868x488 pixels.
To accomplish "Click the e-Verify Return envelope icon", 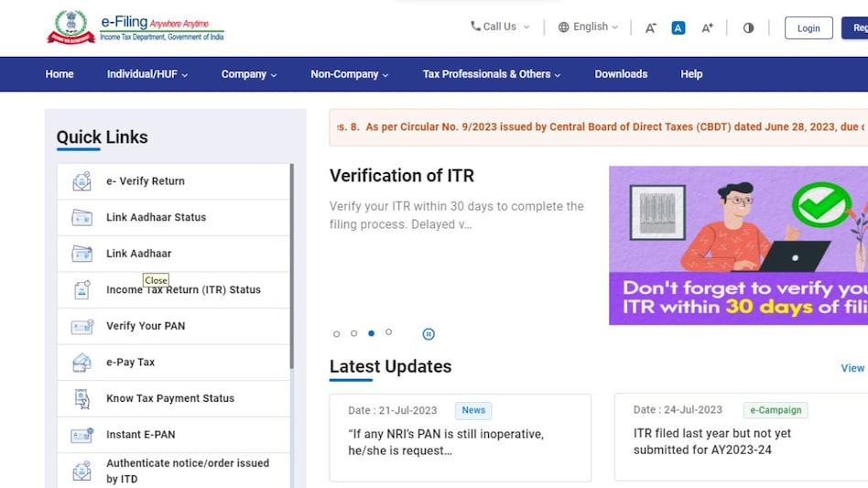I will click(x=81, y=181).
